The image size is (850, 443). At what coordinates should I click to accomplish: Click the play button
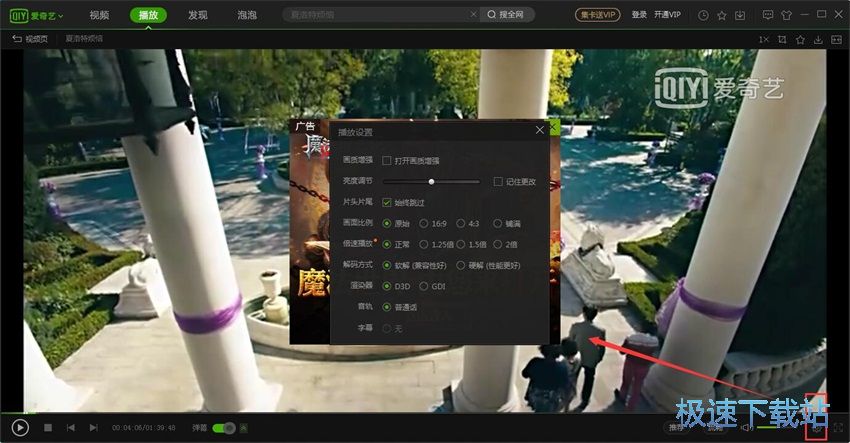[20, 428]
